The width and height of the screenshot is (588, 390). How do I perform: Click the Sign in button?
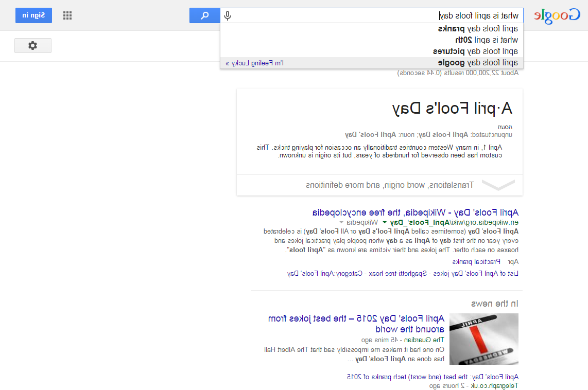[x=34, y=15]
